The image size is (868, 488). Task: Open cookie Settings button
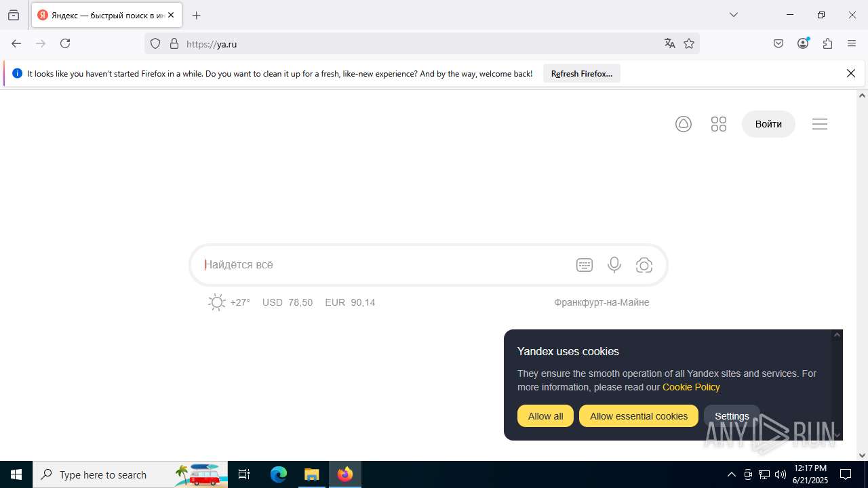tap(732, 416)
